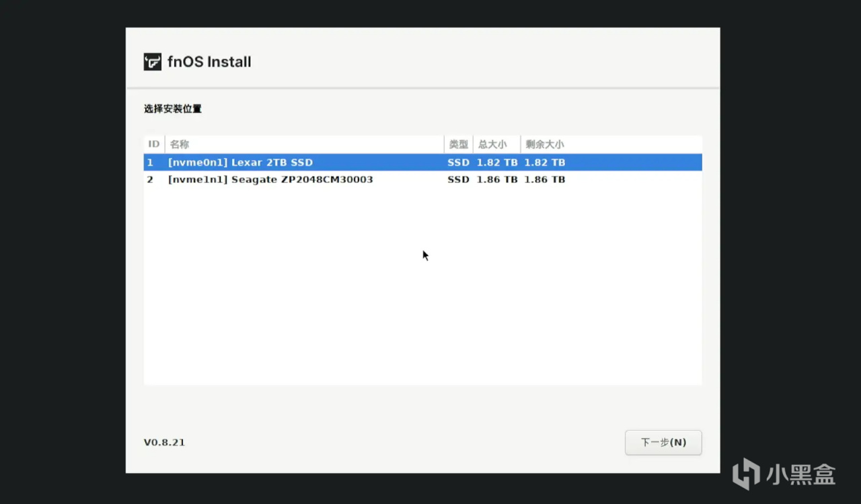
Task: Click the 小黑盒 watermark logo icon
Action: (x=745, y=473)
